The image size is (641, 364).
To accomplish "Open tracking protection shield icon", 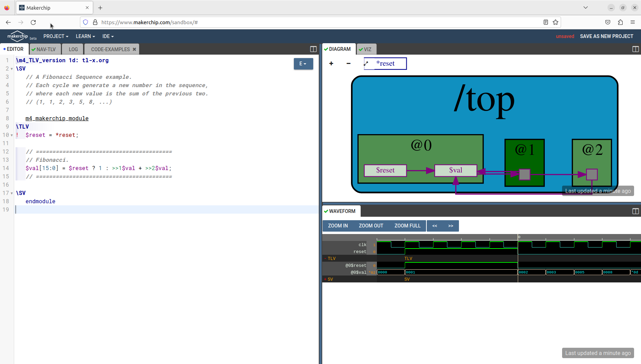I will (85, 22).
